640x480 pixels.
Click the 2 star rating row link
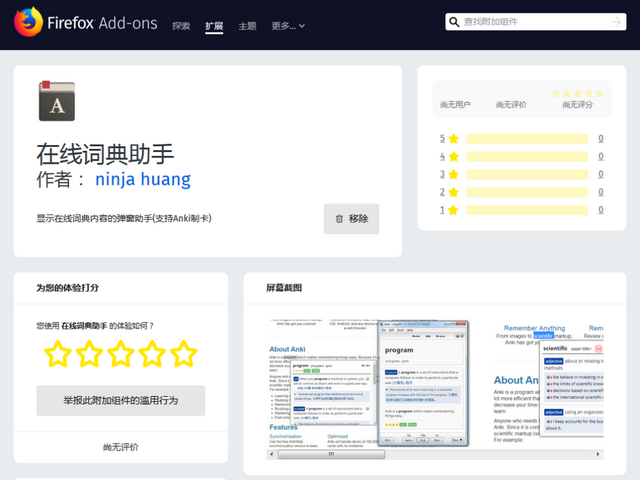pos(449,192)
